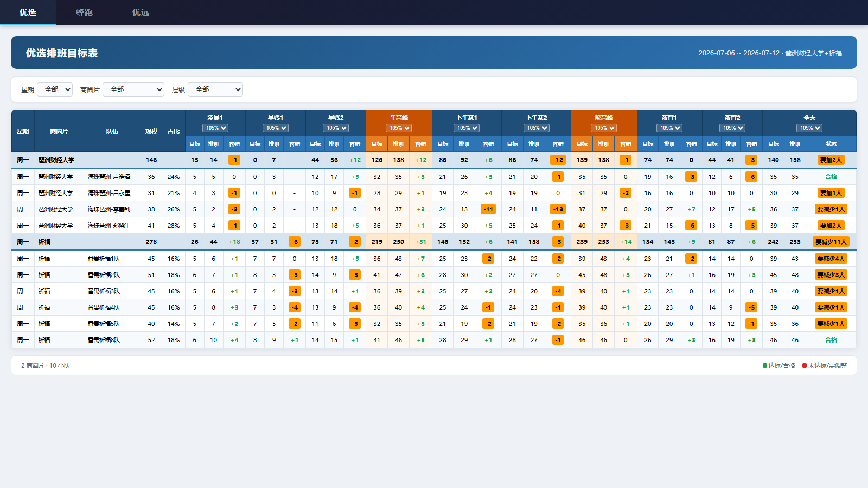
Task: Click the 要减少11人 status in 祈福 summary row
Action: pyautogui.click(x=831, y=242)
